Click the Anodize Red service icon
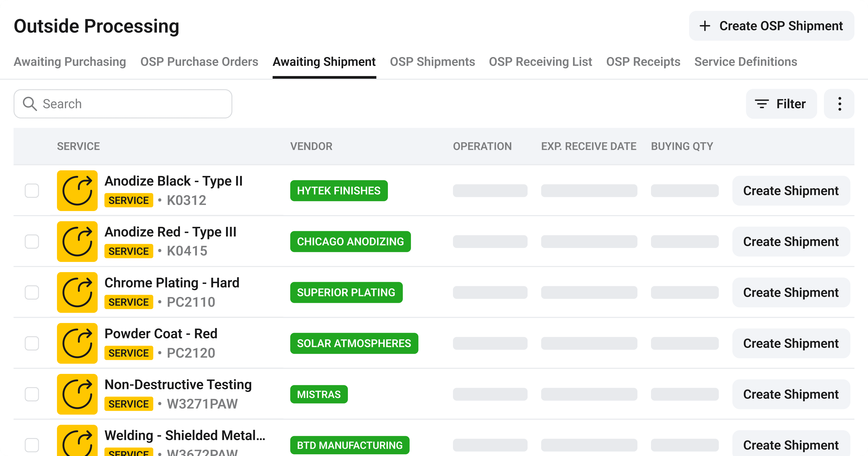Image resolution: width=868 pixels, height=456 pixels. (77, 242)
